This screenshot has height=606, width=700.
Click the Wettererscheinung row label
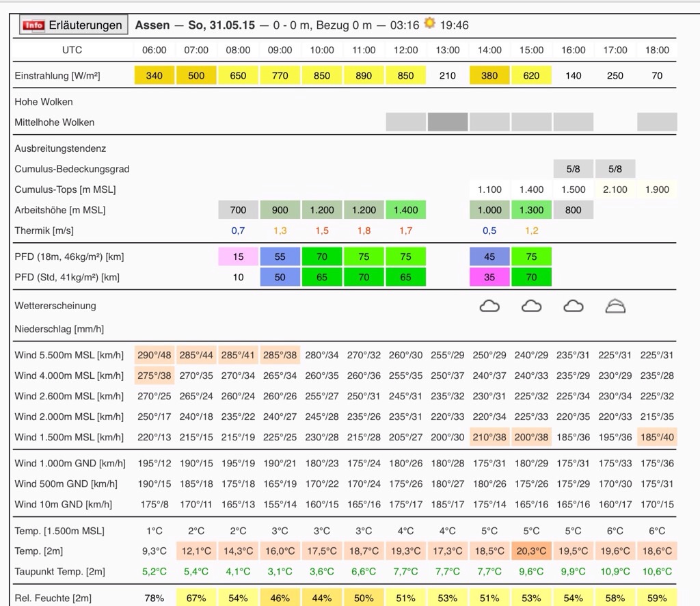(55, 306)
